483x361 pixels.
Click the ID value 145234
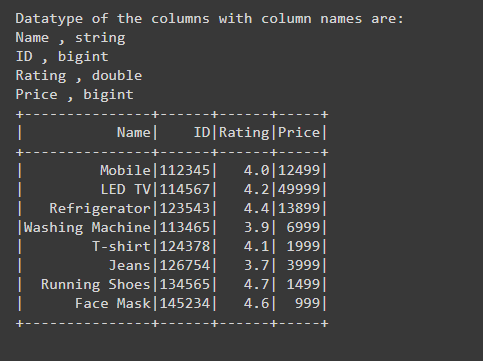tap(185, 304)
